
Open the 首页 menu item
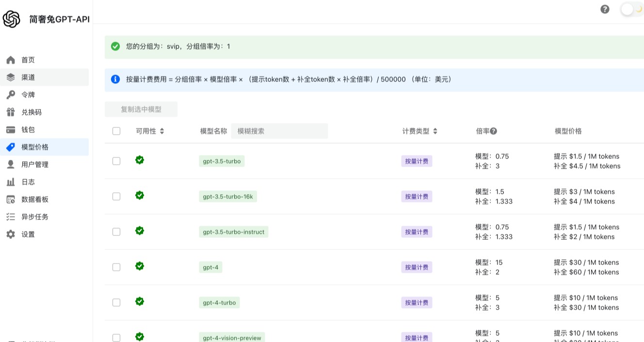pos(45,60)
